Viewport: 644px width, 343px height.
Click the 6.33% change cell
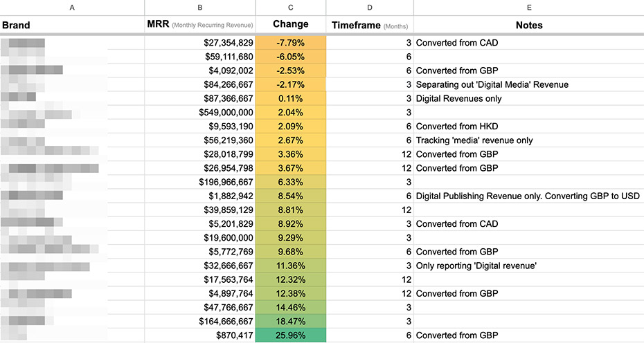291,182
